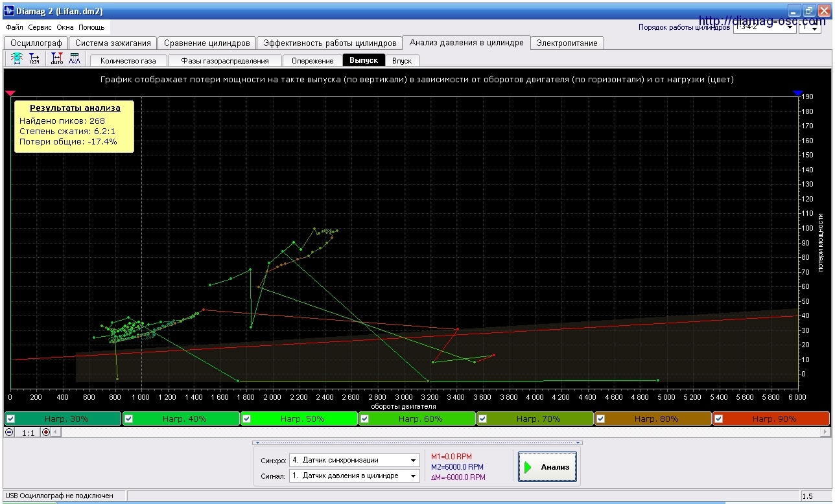Select the Выпуск sub-tab

(x=364, y=60)
